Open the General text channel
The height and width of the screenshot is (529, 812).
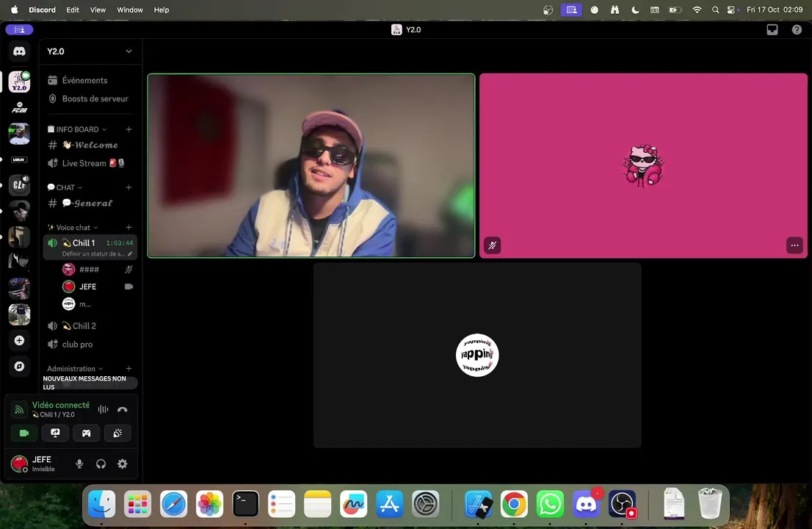[90, 203]
